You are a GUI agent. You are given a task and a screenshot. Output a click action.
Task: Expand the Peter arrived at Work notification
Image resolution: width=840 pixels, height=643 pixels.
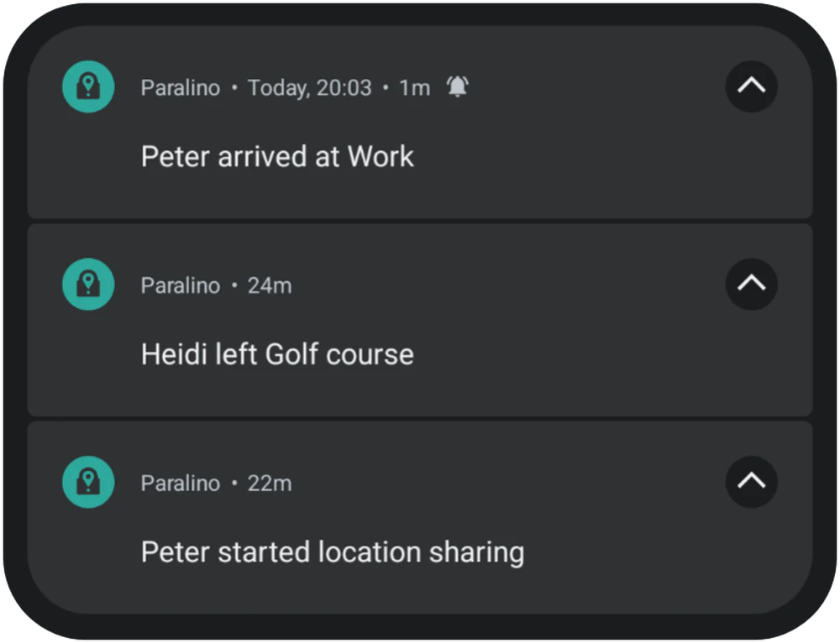point(751,86)
